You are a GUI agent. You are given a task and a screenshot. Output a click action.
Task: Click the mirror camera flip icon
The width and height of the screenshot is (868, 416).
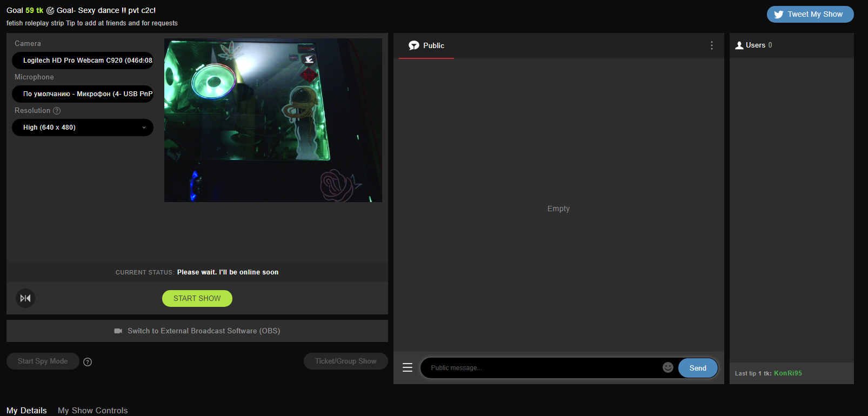click(x=25, y=298)
